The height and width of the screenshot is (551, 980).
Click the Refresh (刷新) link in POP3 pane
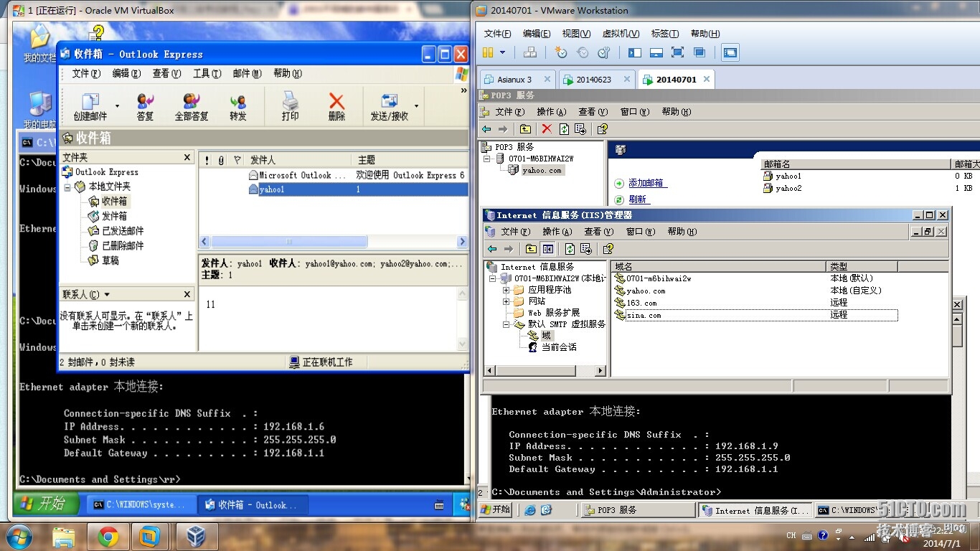637,199
